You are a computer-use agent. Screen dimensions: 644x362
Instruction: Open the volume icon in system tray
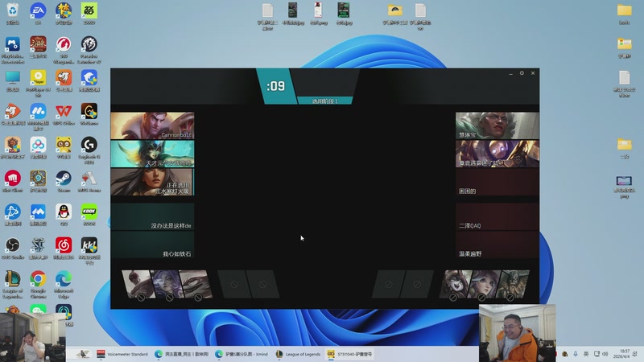tap(605, 354)
